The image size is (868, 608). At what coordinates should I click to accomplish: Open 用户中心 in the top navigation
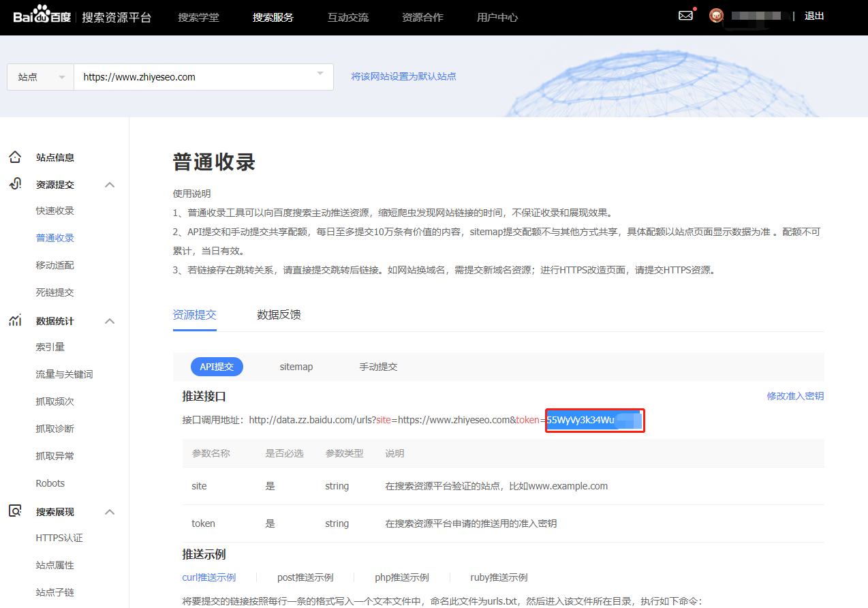pyautogui.click(x=497, y=17)
